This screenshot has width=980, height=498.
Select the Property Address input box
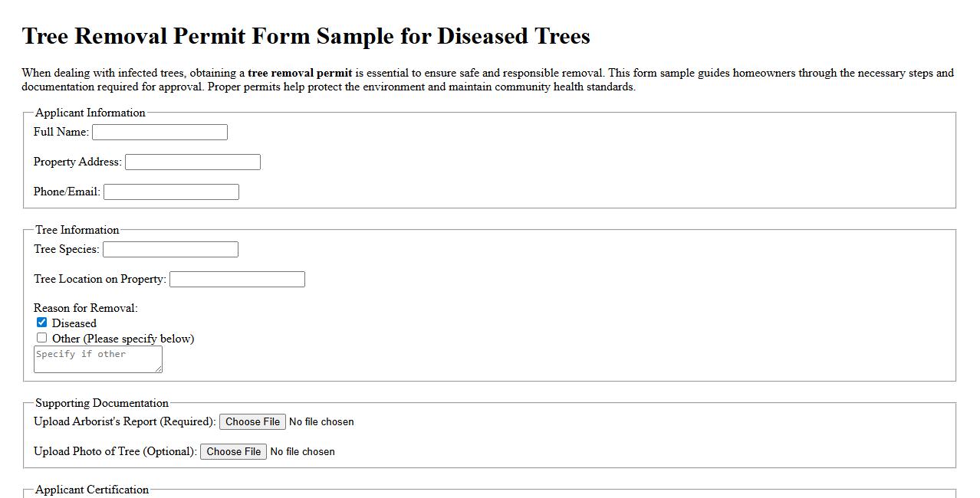192,161
